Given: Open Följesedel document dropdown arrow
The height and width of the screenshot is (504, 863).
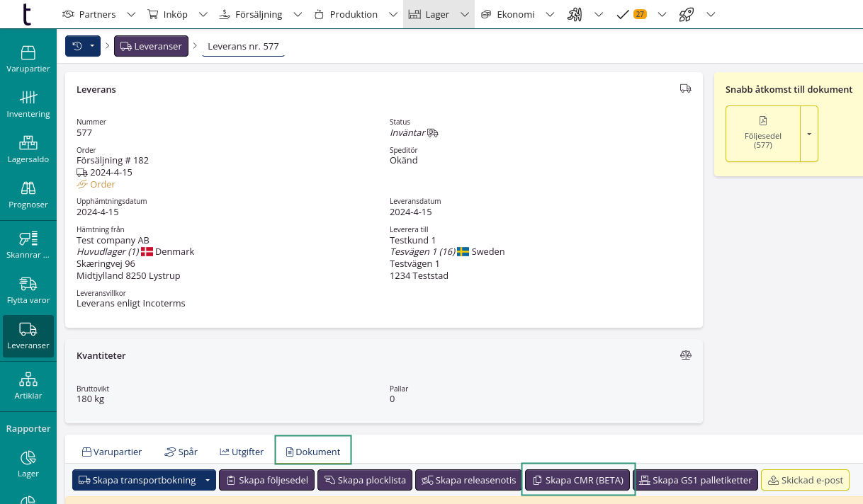Looking at the screenshot, I should coord(808,134).
